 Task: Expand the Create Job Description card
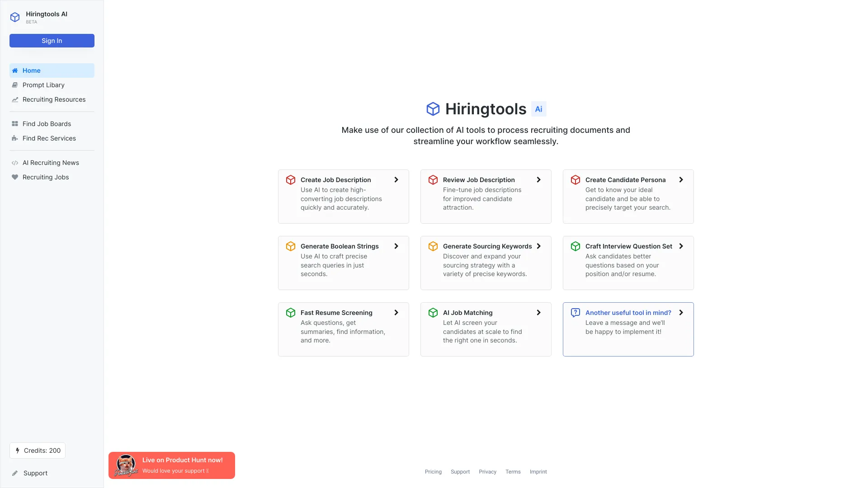point(396,180)
